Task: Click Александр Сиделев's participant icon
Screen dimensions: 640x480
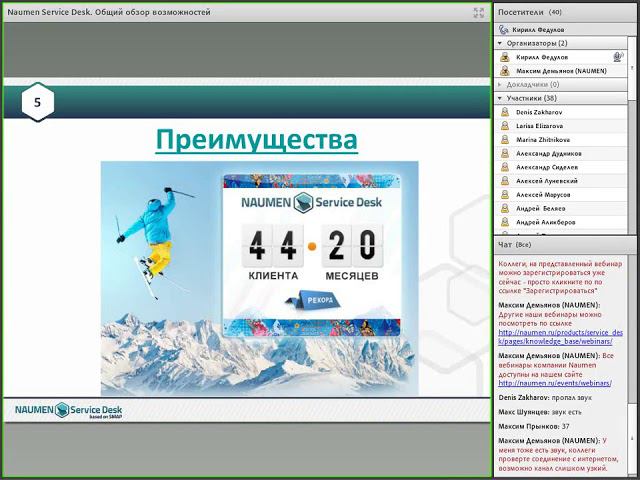Action: coord(505,167)
